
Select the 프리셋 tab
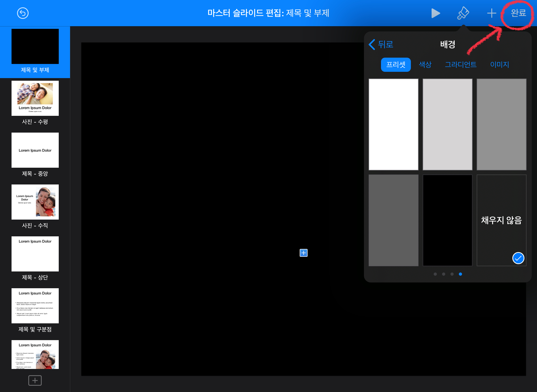pos(396,64)
